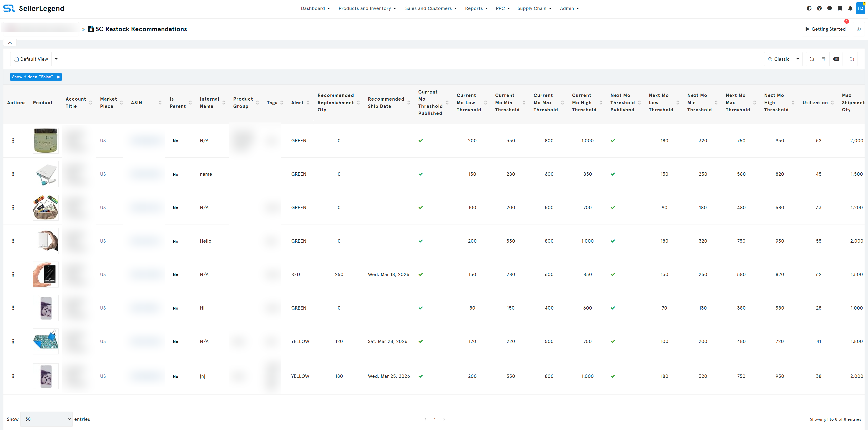Viewport: 868px width, 430px height.
Task: Expand the Default View dropdown arrow
Action: [x=56, y=59]
